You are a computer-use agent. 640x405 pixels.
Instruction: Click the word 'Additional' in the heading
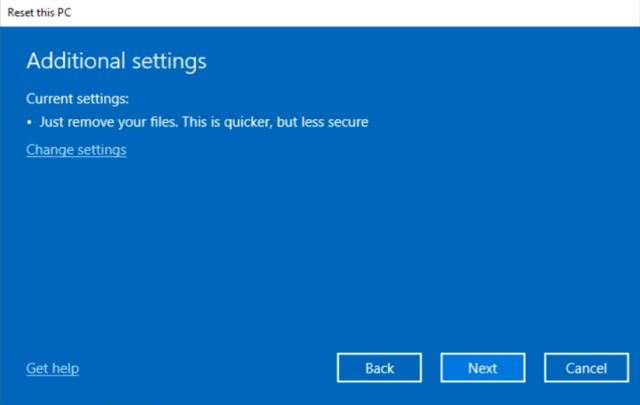72,61
